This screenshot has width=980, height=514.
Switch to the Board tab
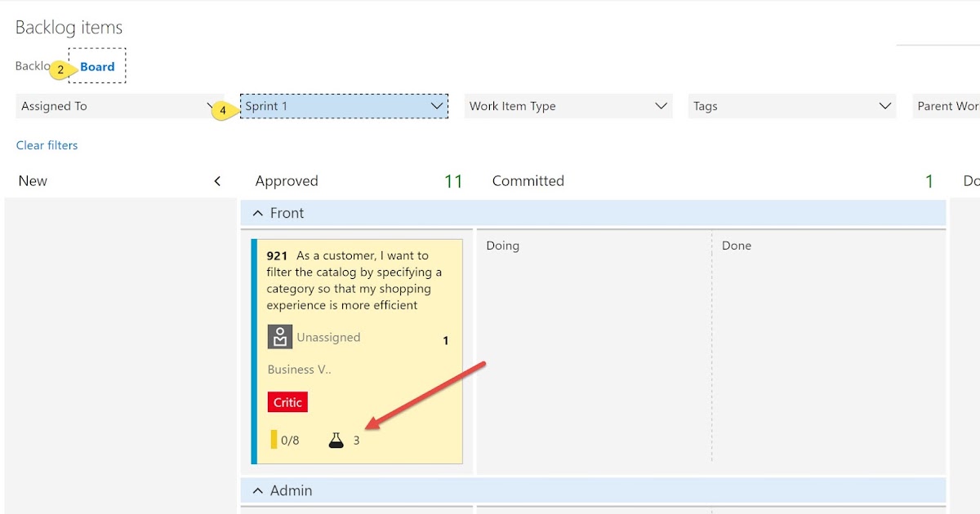[x=96, y=65]
